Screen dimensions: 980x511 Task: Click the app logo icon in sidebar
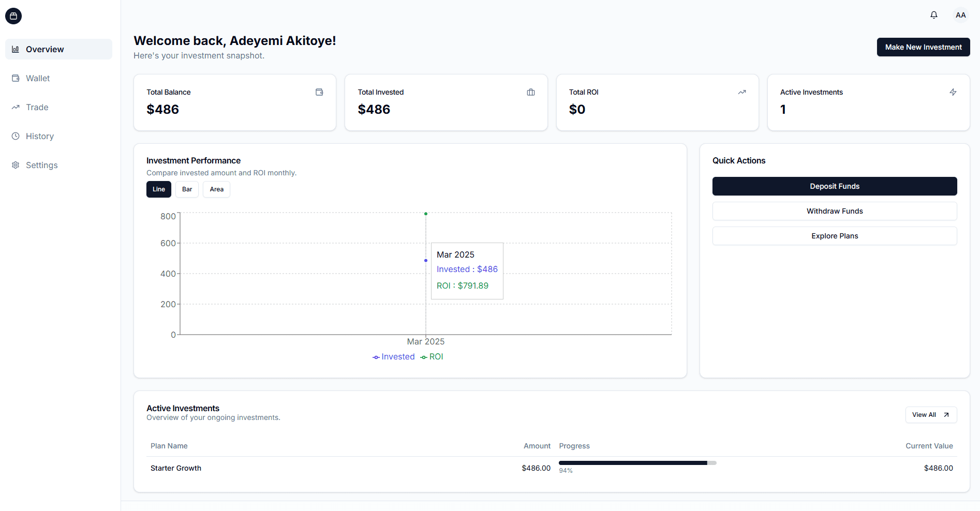coord(13,16)
